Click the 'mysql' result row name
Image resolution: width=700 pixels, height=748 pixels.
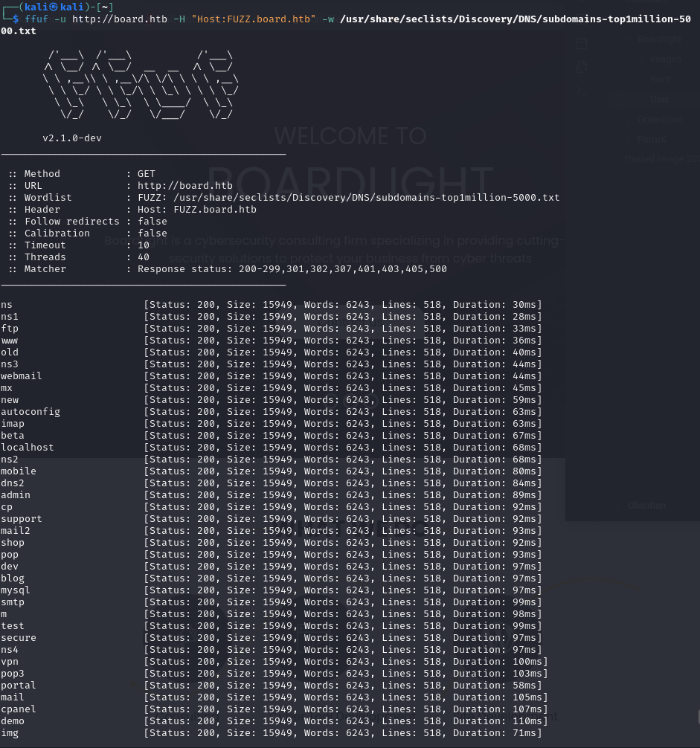coord(16,590)
